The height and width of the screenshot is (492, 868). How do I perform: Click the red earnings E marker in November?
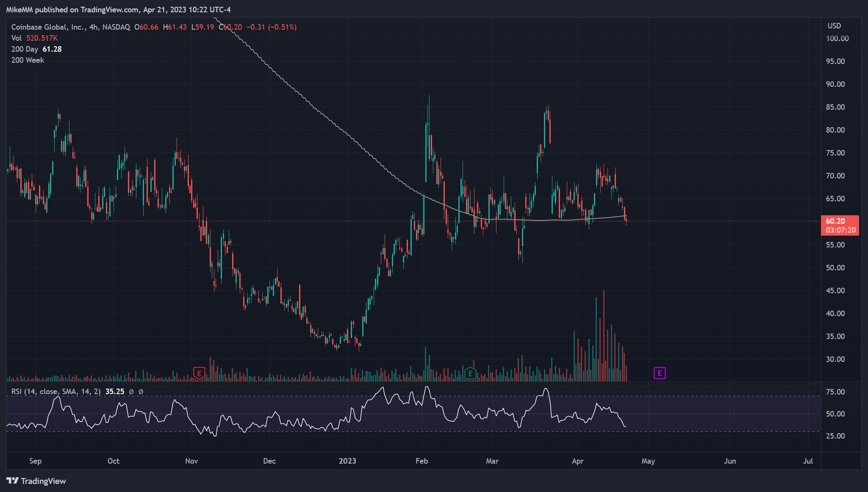click(199, 373)
